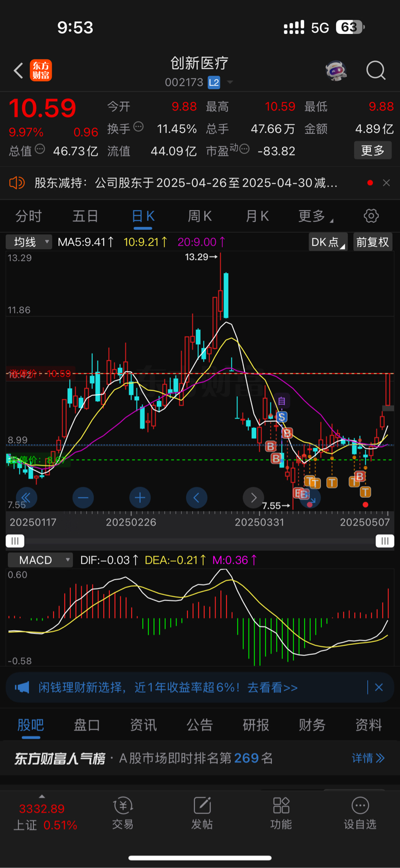Tap the jump-to-earliest double arrow button

click(26, 498)
